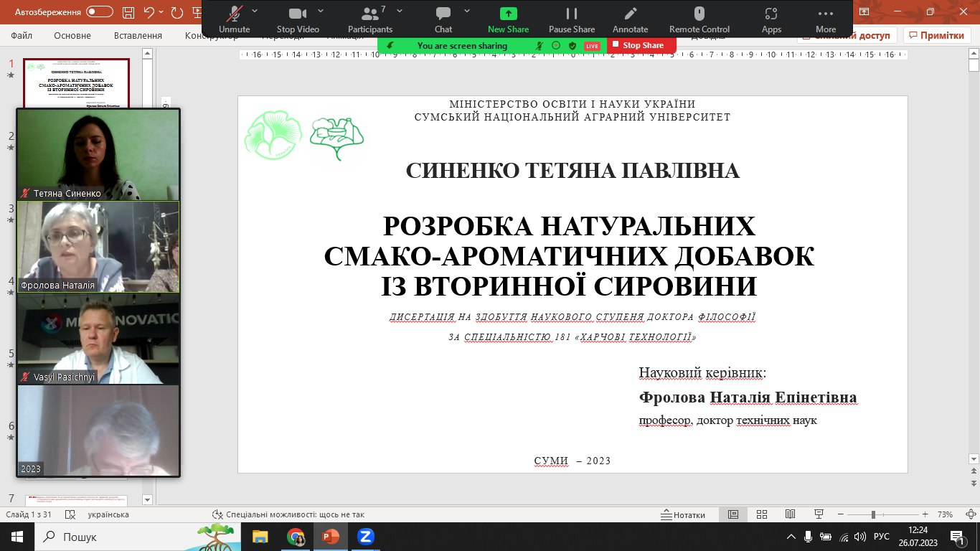Open the Файл menu tab
980x551 pixels.
[22, 36]
